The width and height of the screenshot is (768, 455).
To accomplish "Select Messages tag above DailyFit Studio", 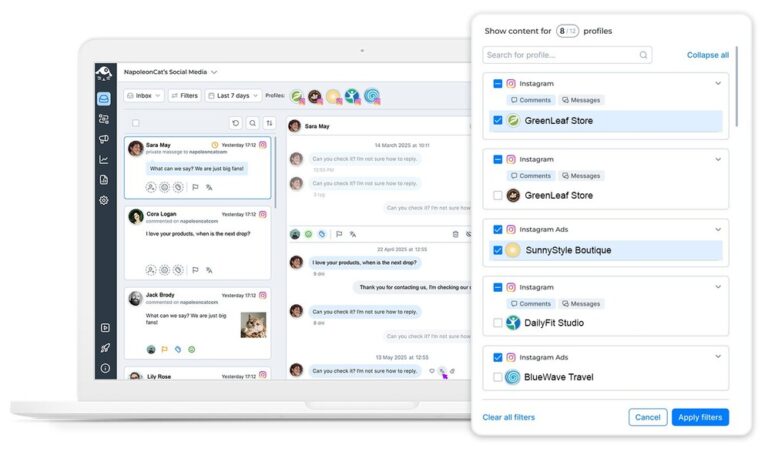I will click(581, 304).
